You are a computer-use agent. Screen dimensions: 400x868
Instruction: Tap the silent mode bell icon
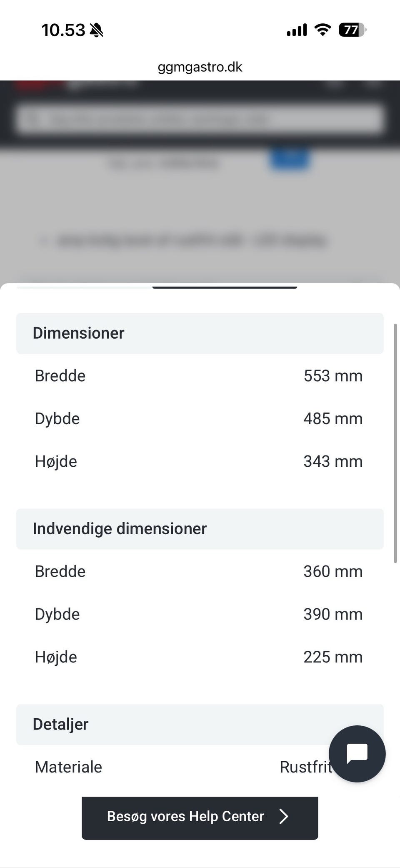96,30
